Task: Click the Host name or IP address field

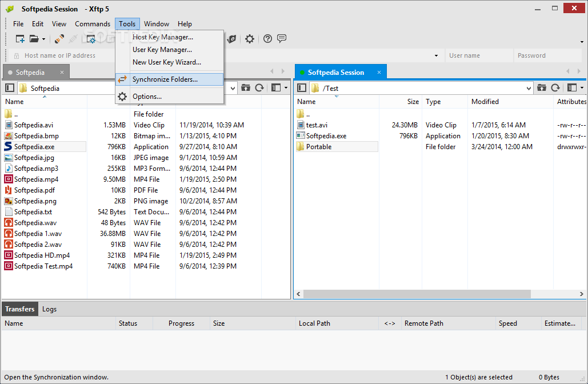Action: pyautogui.click(x=225, y=55)
